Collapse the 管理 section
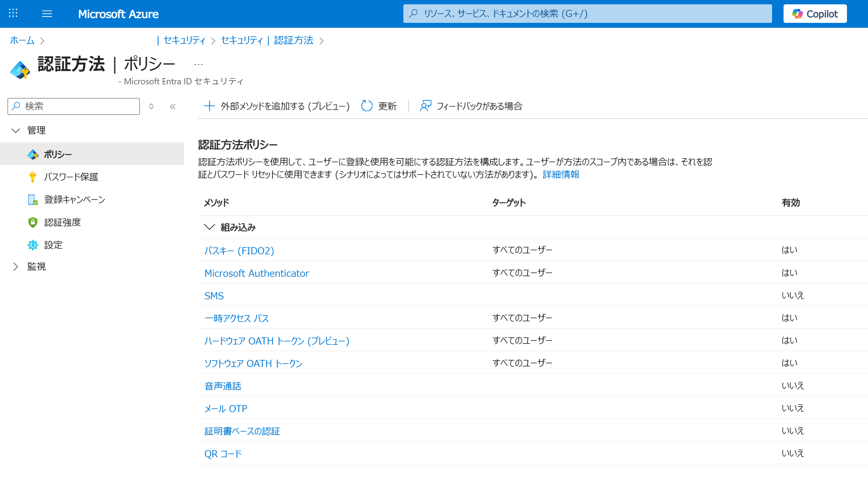Image resolution: width=868 pixels, height=477 pixels. click(x=16, y=131)
